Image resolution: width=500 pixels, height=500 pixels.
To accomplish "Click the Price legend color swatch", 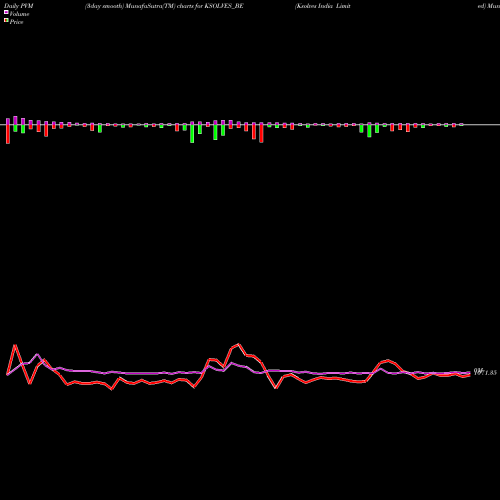I will click(x=6, y=21).
